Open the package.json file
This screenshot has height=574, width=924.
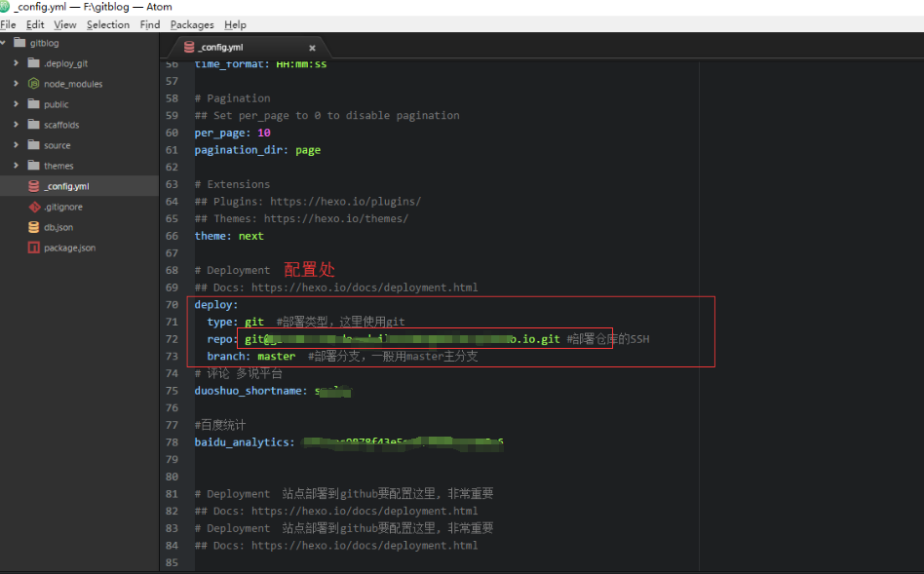click(69, 249)
